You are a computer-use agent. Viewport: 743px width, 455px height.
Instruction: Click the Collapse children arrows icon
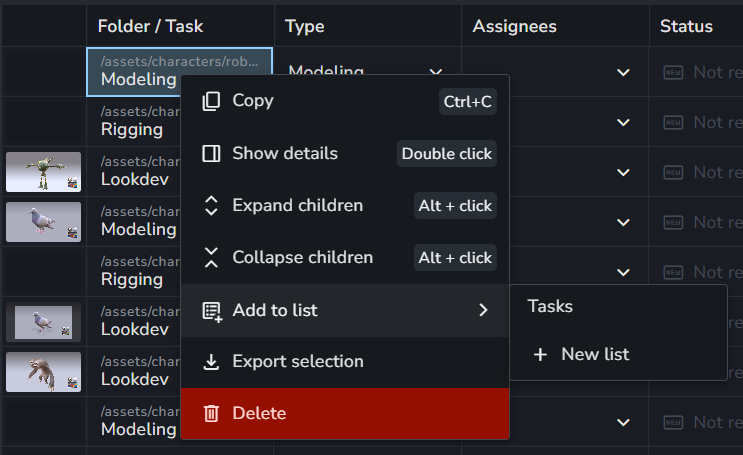point(211,257)
